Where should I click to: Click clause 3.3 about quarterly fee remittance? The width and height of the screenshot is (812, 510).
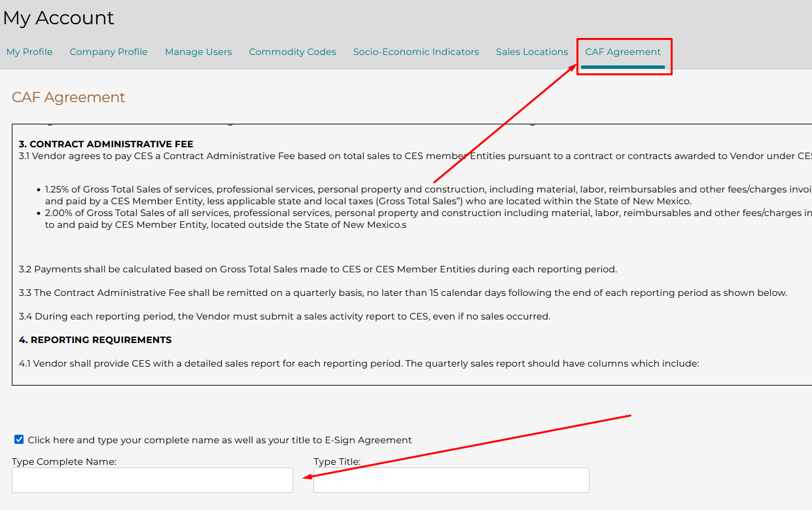[x=403, y=293]
